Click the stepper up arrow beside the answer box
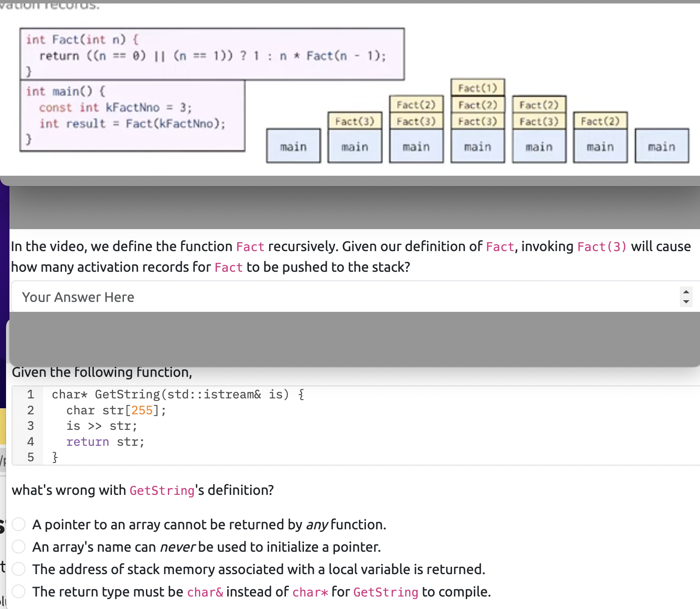The width and height of the screenshot is (700, 609). click(685, 291)
